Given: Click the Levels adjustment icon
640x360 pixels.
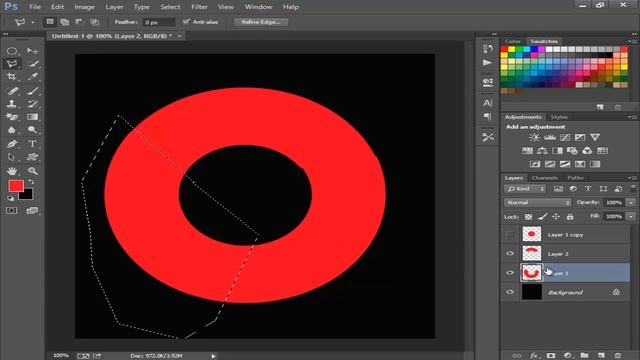Looking at the screenshot, I should pos(550,138).
